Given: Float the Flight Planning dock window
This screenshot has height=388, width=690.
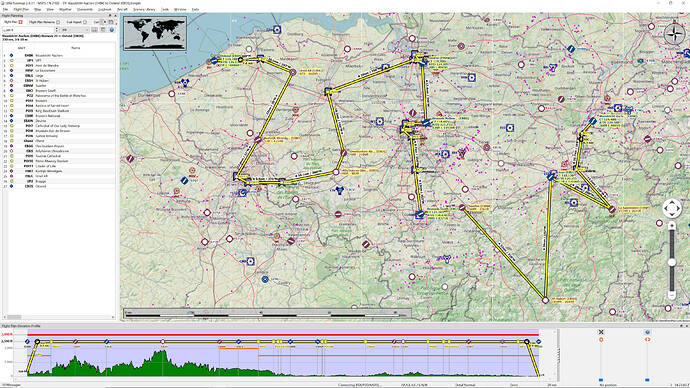Looking at the screenshot, I should click(110, 16).
